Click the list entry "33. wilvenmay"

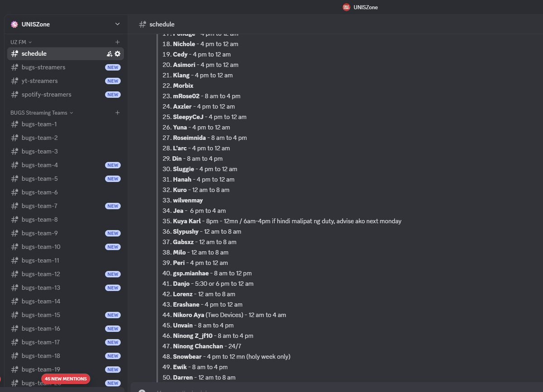[182, 200]
